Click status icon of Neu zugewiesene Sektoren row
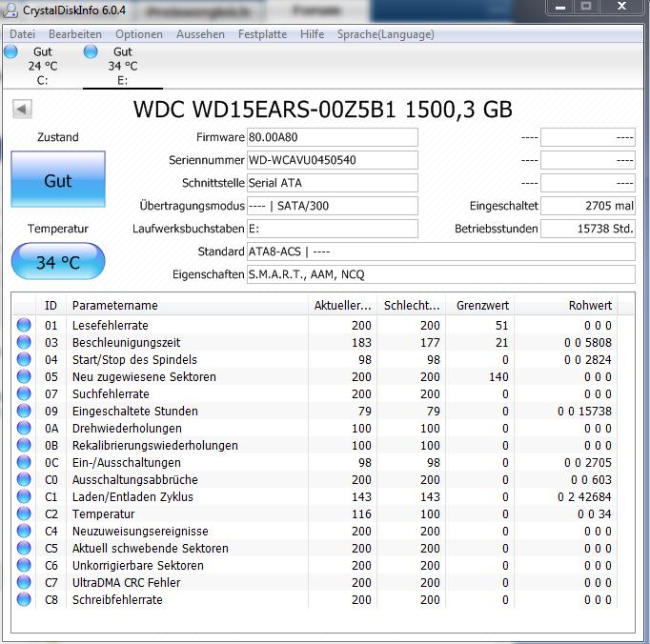 [24, 376]
